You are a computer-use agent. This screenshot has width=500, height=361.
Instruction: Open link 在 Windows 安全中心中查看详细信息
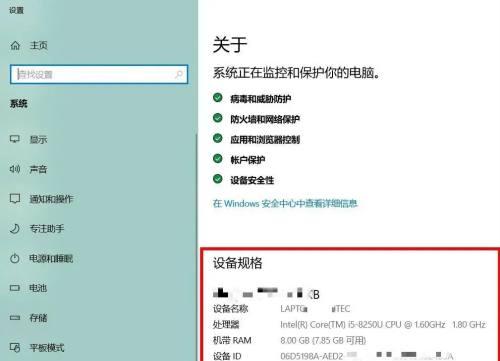click(285, 203)
